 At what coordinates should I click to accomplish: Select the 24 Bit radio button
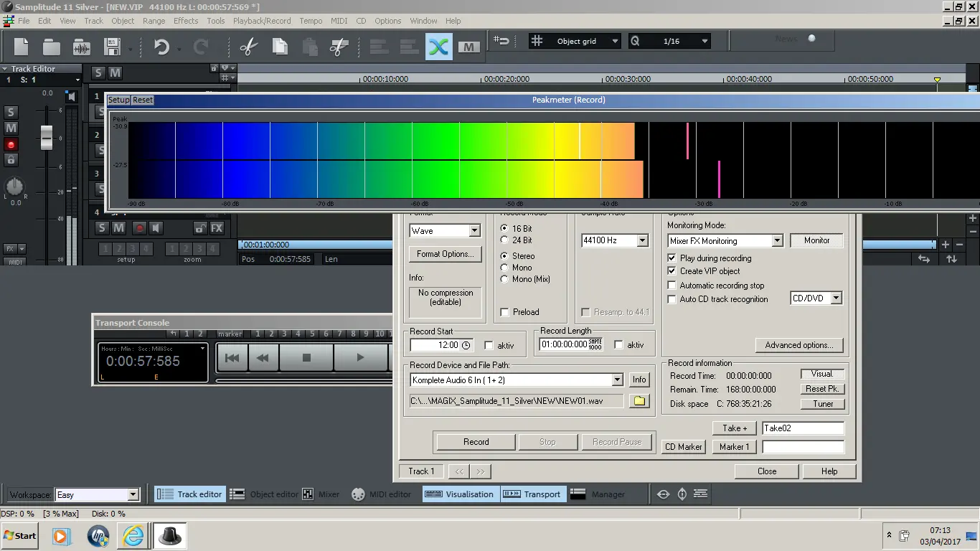[505, 240]
